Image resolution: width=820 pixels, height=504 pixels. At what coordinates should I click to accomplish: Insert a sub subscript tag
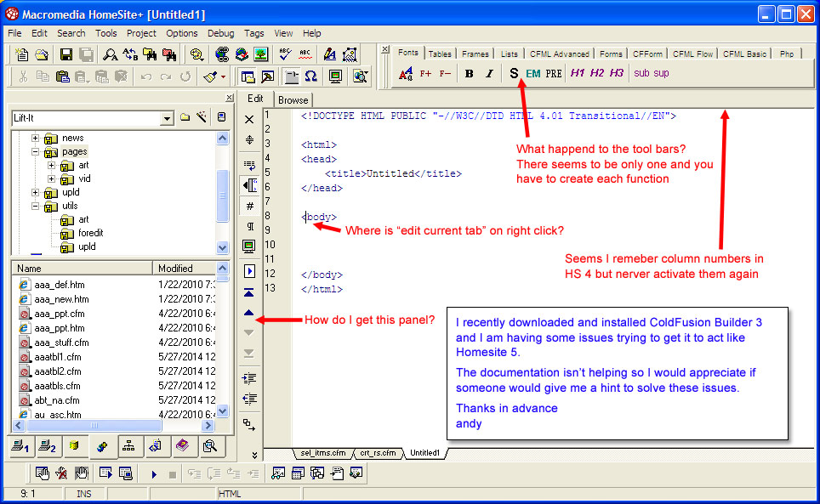tap(641, 73)
